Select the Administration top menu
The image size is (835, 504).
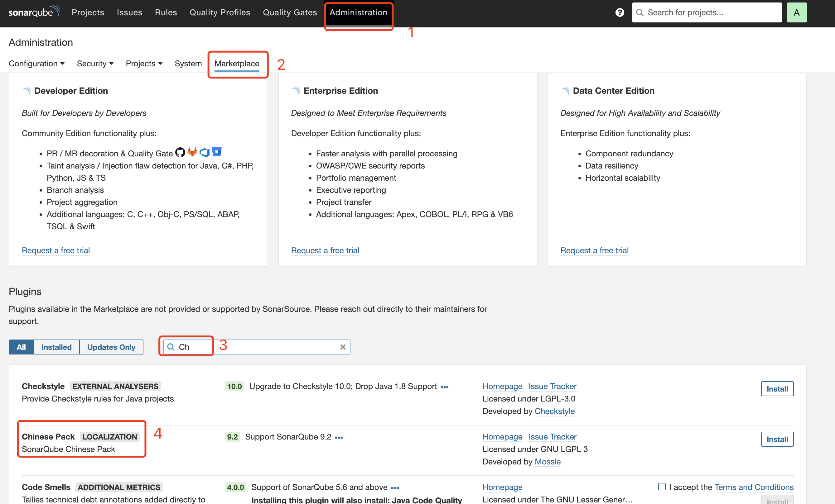[x=358, y=12]
